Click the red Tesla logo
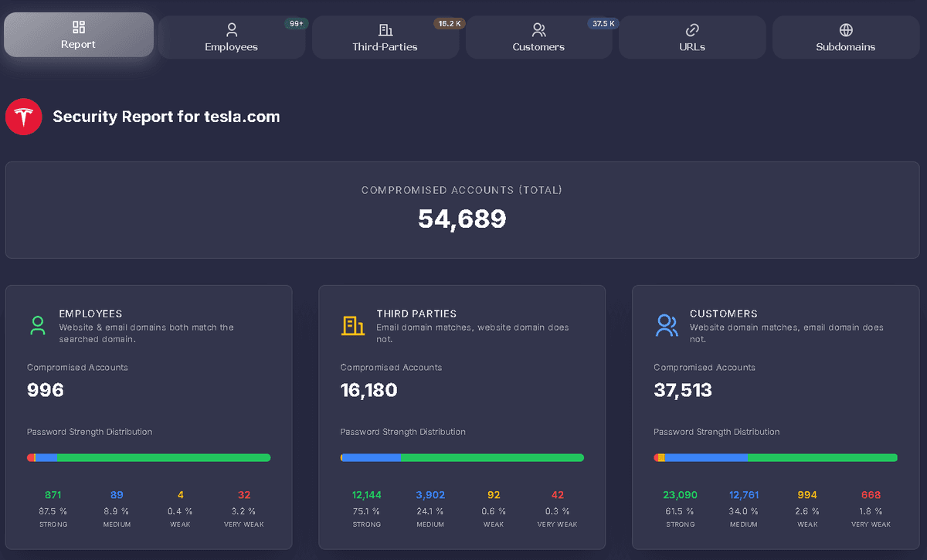The height and width of the screenshot is (560, 927). pyautogui.click(x=23, y=117)
